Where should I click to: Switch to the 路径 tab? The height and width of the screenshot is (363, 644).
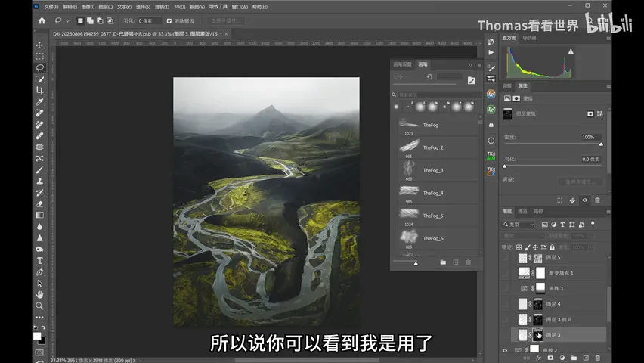click(538, 211)
